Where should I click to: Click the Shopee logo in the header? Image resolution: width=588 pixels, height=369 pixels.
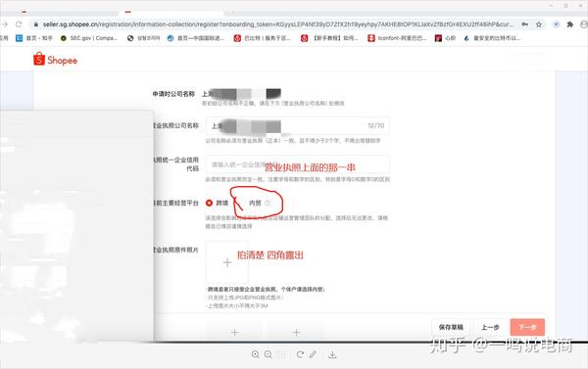coord(55,60)
